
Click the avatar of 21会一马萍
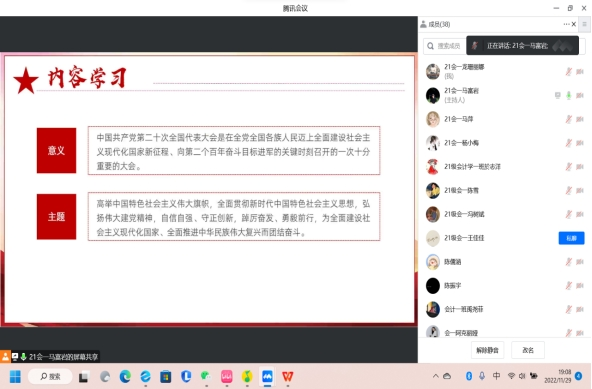(433, 119)
